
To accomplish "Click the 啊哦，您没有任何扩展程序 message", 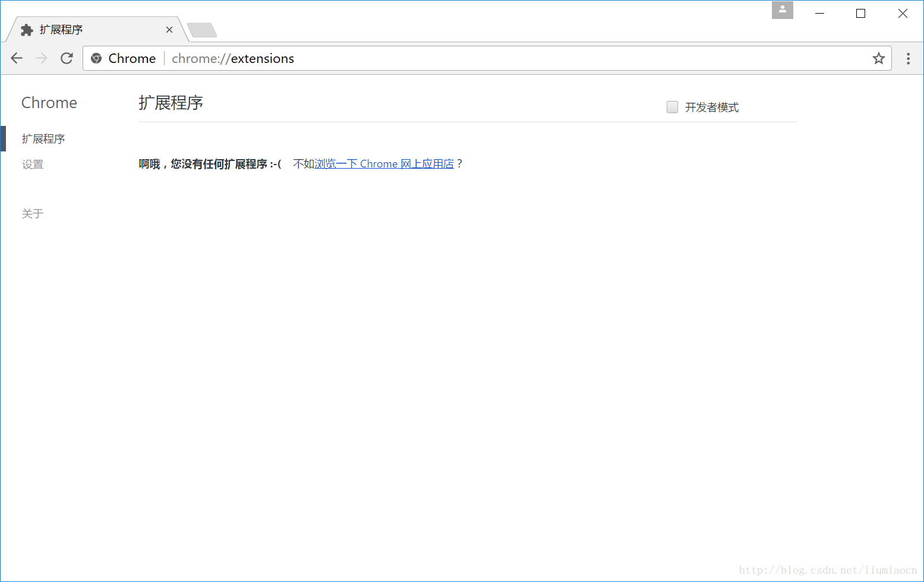I will [210, 164].
